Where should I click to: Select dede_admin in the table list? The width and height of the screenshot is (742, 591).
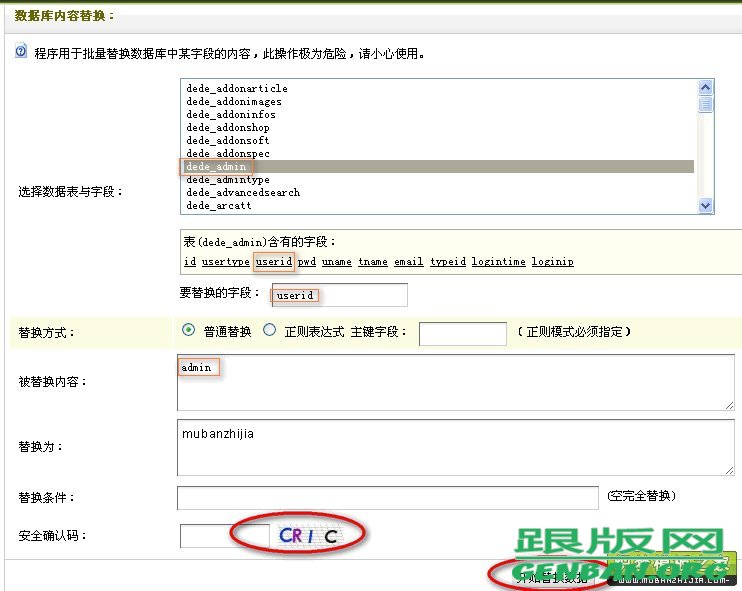[216, 167]
